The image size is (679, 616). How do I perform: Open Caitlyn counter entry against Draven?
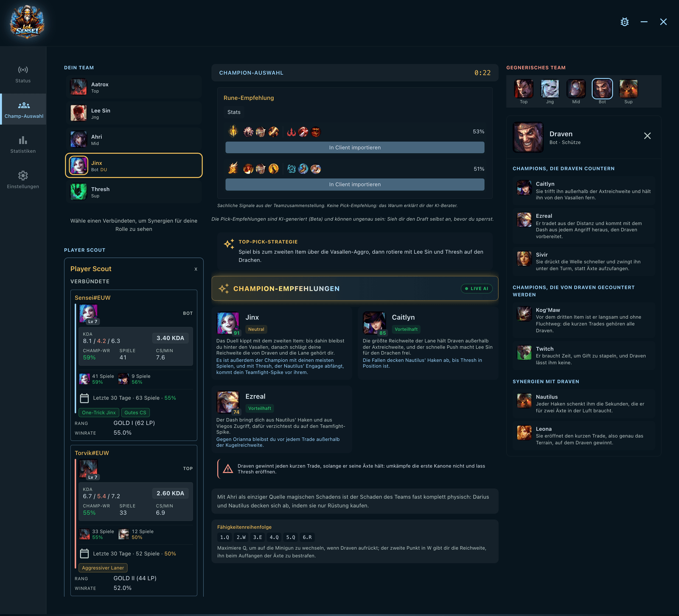(x=584, y=191)
